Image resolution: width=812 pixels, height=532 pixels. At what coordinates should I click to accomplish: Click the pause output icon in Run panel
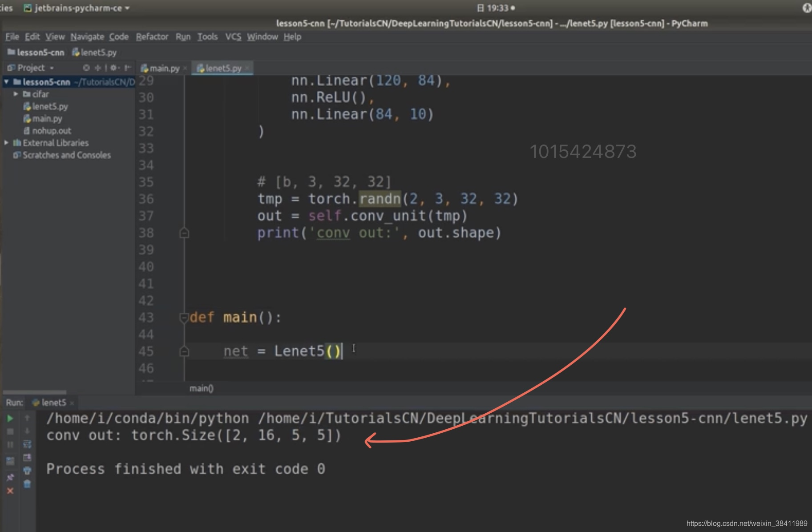(10, 445)
